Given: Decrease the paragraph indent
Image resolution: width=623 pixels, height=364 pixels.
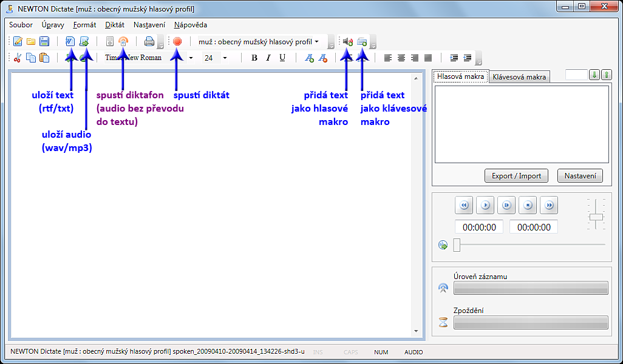Looking at the screenshot, I should (468, 58).
